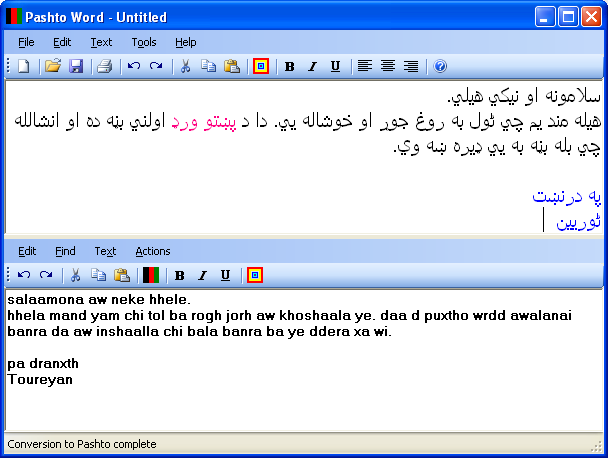Cut selection in the lower toolbar
The width and height of the screenshot is (608, 458).
tap(75, 275)
